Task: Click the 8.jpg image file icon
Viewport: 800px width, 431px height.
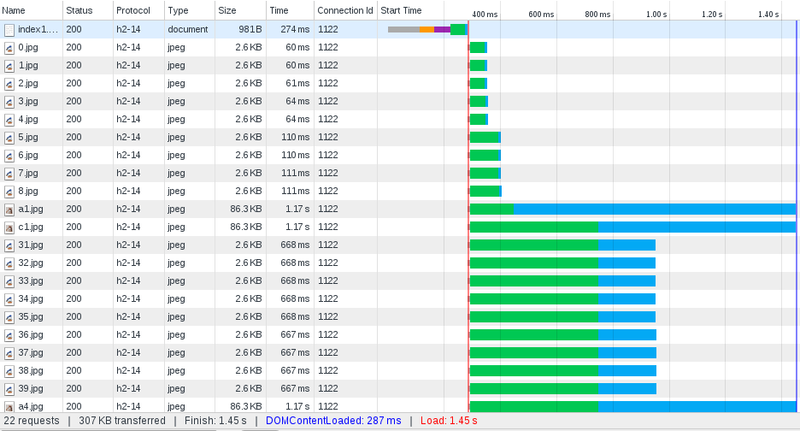Action: point(9,192)
